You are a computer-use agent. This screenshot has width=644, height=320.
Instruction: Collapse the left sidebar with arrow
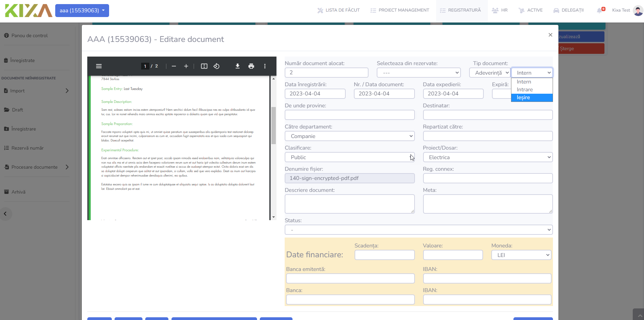point(5,214)
